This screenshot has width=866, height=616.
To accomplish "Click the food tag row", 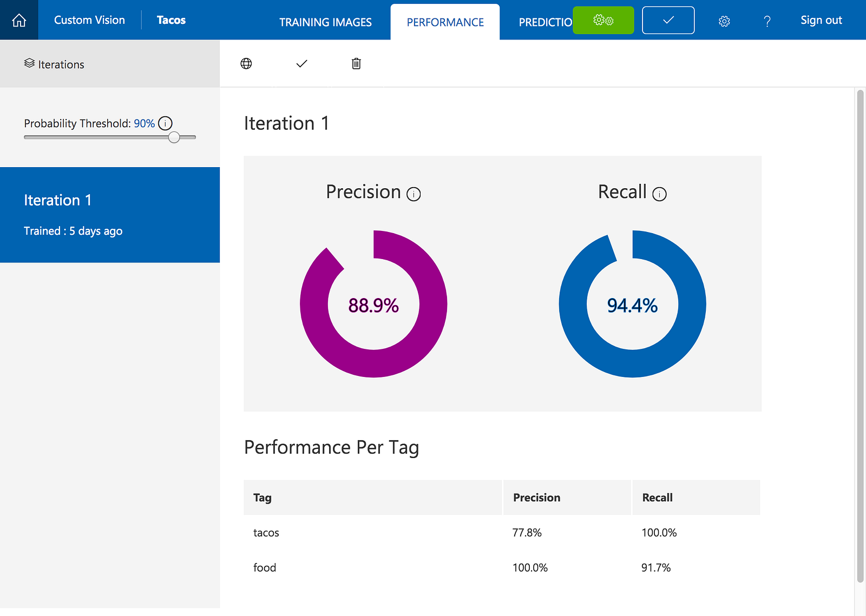I will click(x=502, y=568).
